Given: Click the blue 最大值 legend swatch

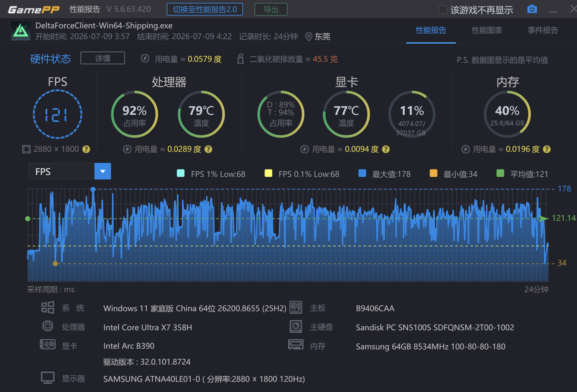Looking at the screenshot, I should [362, 173].
